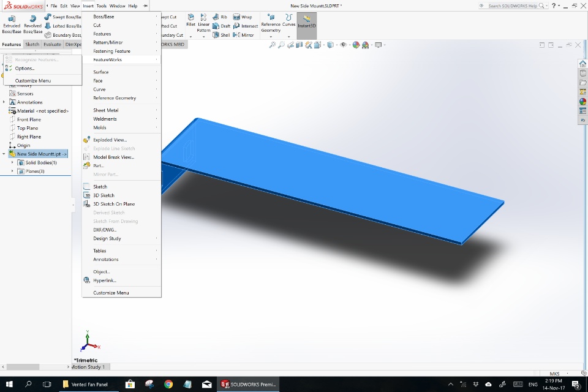This screenshot has height=392, width=588.
Task: Select the Rib feature tool
Action: click(220, 17)
